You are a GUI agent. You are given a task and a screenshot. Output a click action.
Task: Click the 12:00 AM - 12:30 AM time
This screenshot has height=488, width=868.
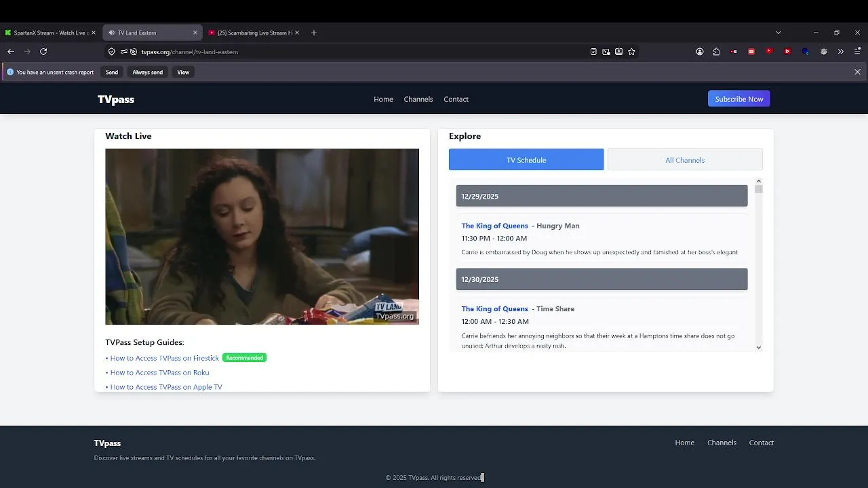495,321
